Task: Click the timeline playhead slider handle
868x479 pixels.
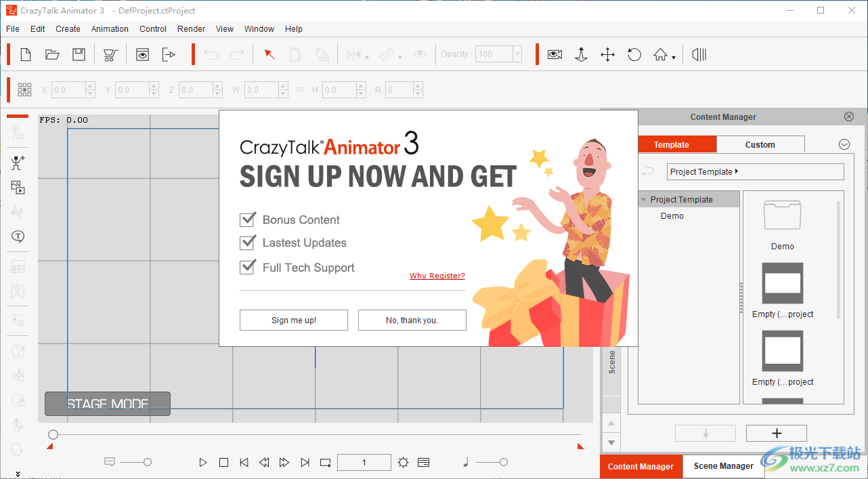Action: (53, 434)
